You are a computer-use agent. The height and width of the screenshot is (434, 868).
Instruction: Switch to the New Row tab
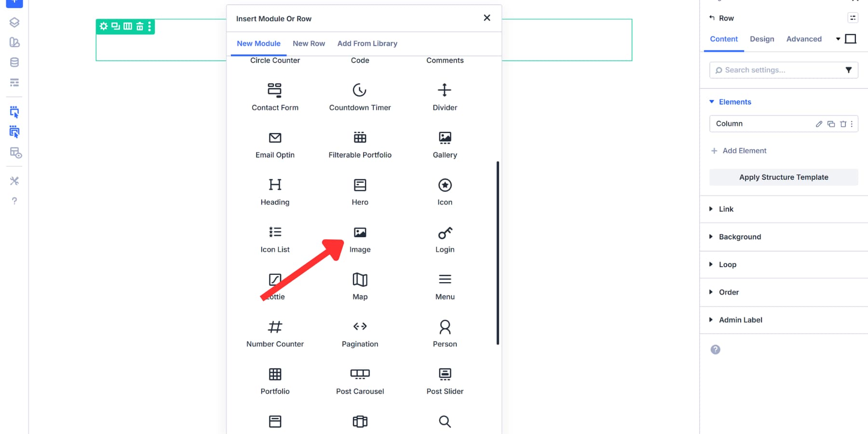[309, 43]
